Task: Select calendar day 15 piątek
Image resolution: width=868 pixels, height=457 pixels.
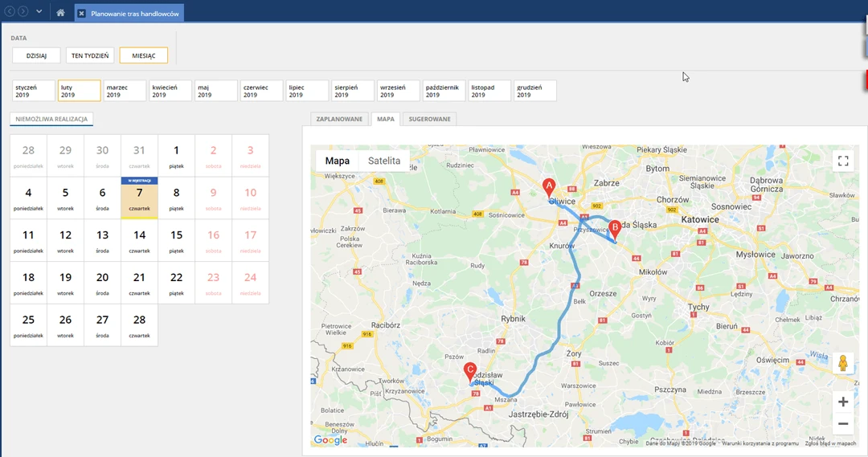Action: pyautogui.click(x=177, y=240)
